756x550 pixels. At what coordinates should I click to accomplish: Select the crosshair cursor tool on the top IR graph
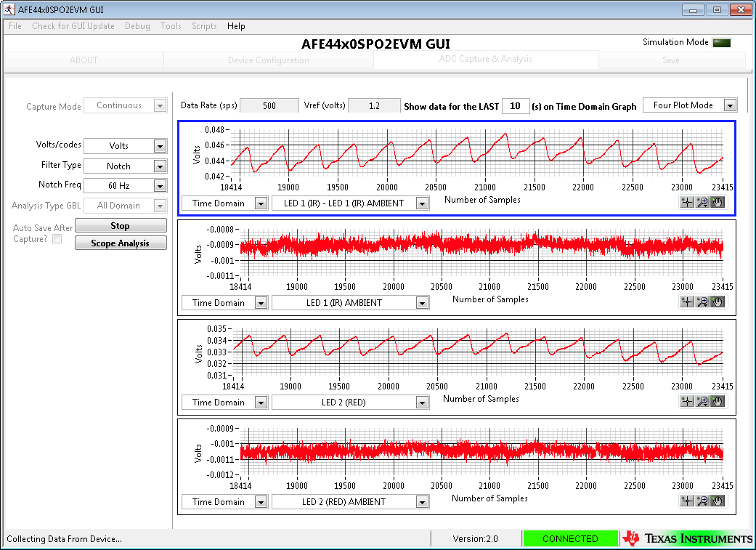686,202
